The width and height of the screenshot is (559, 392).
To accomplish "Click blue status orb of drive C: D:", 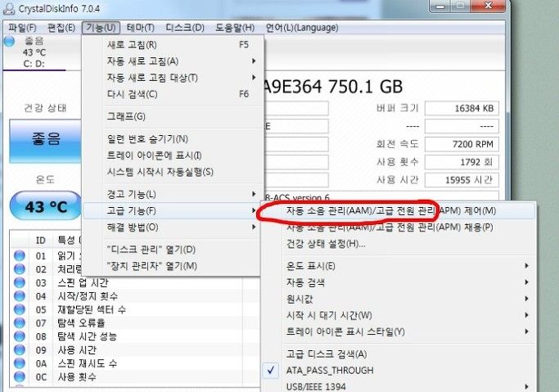I will coord(9,42).
